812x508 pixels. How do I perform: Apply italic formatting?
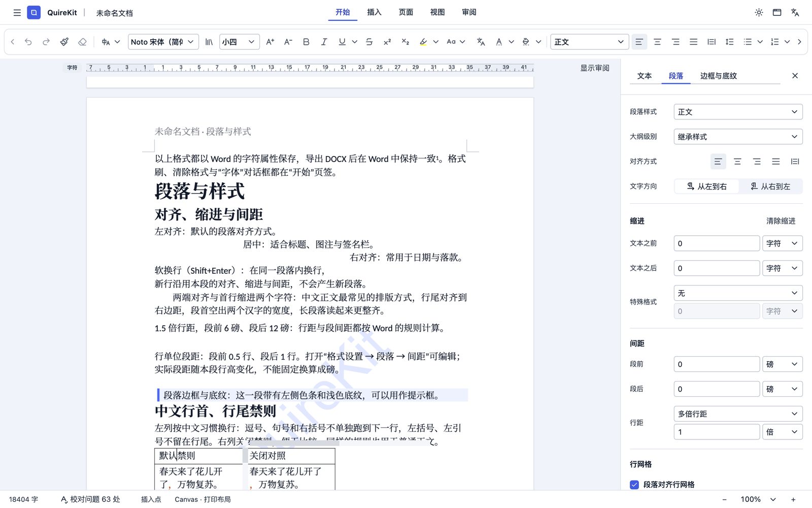point(324,42)
